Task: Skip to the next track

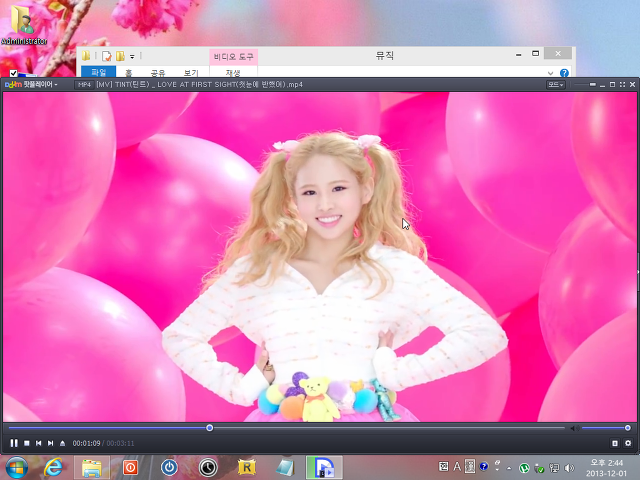Action: pos(50,443)
